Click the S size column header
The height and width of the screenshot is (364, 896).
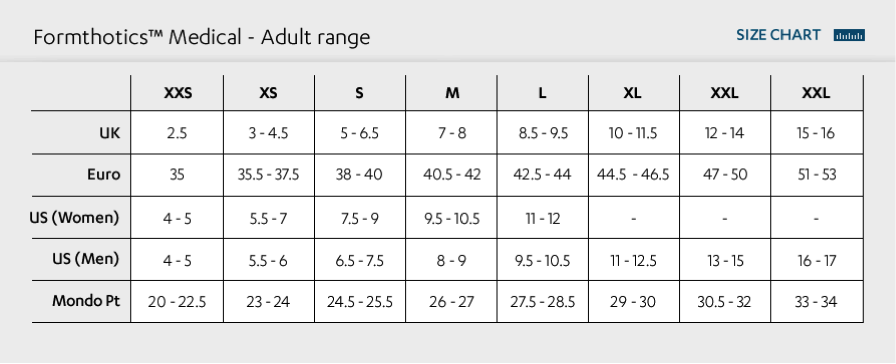[359, 93]
